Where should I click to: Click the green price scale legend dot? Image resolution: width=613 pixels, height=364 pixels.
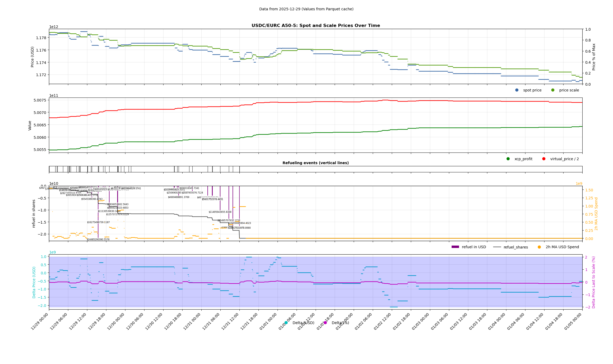tap(553, 90)
